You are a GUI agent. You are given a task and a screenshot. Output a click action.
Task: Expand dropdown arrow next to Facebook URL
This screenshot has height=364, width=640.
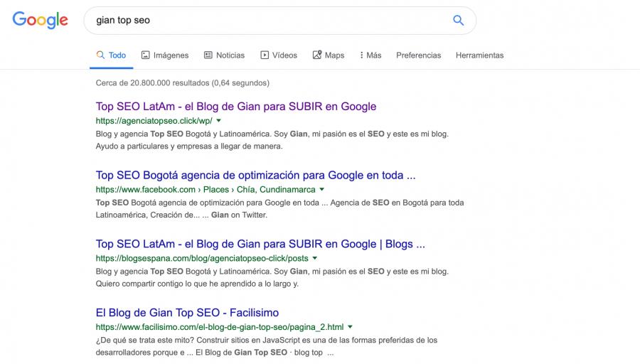322,190
